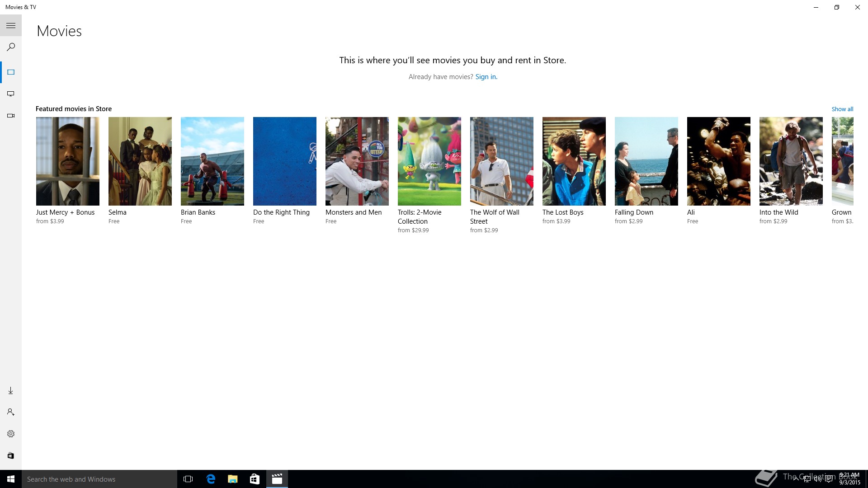
Task: Open Monsters and Men poster
Action: (x=357, y=161)
